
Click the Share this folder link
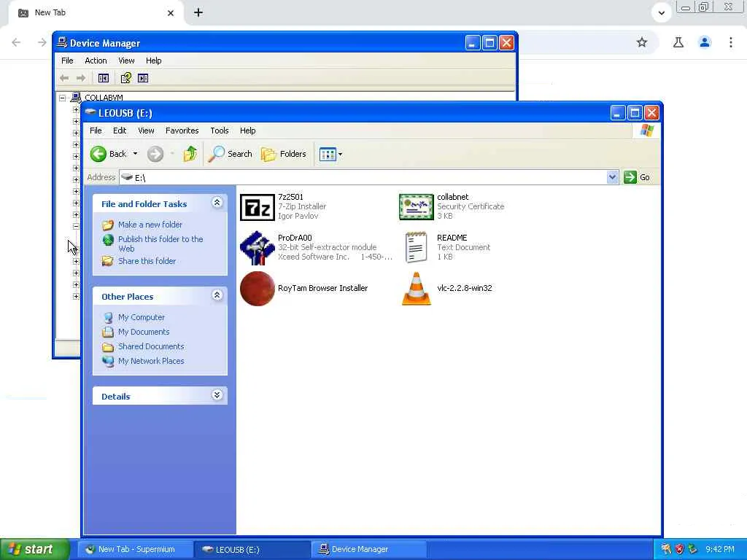(147, 261)
